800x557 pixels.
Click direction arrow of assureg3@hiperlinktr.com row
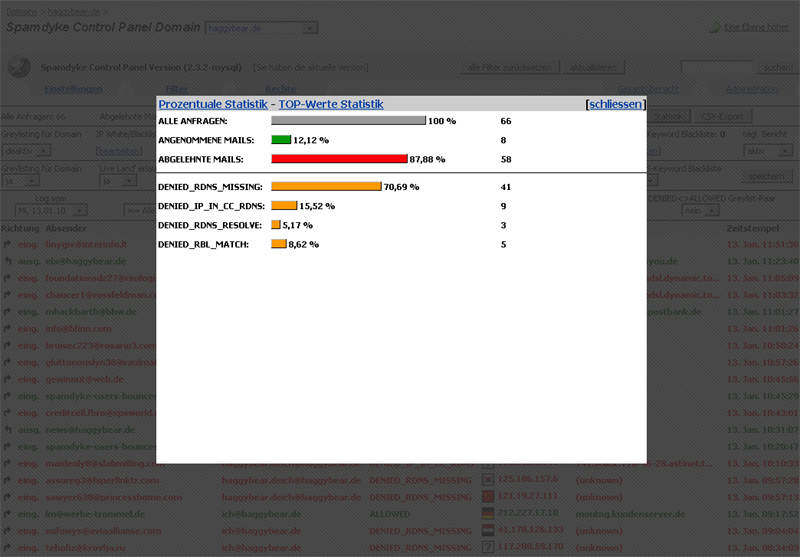coord(7,480)
